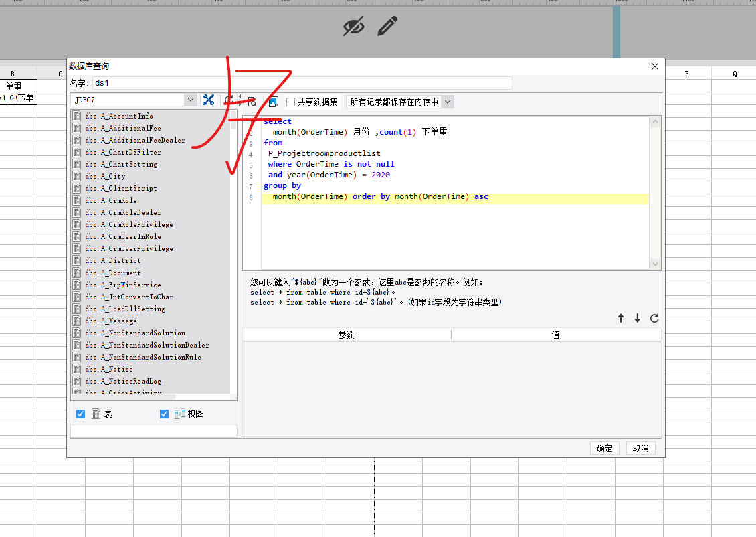
Task: Open the 所有记录都保存在内存中 dropdown
Action: [400, 102]
